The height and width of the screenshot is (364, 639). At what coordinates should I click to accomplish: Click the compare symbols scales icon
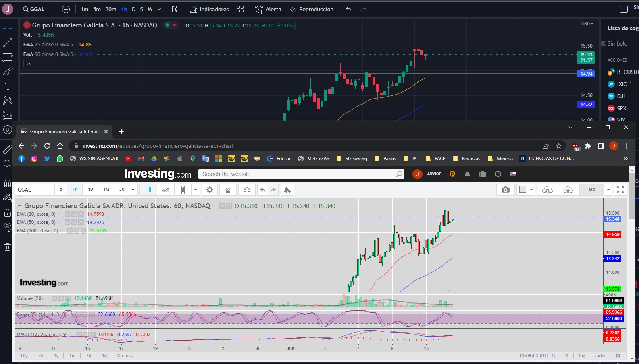247,190
